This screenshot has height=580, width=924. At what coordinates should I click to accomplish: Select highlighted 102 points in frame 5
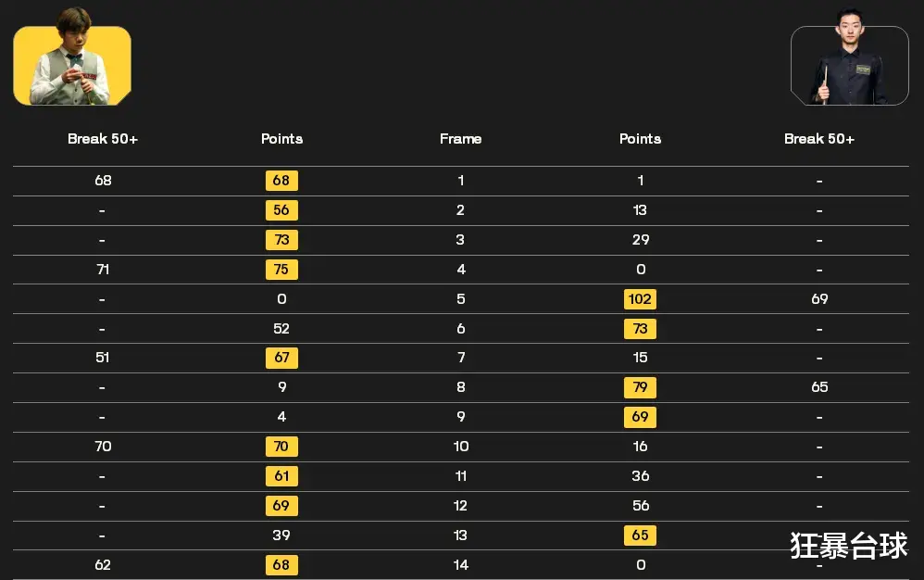tap(640, 299)
